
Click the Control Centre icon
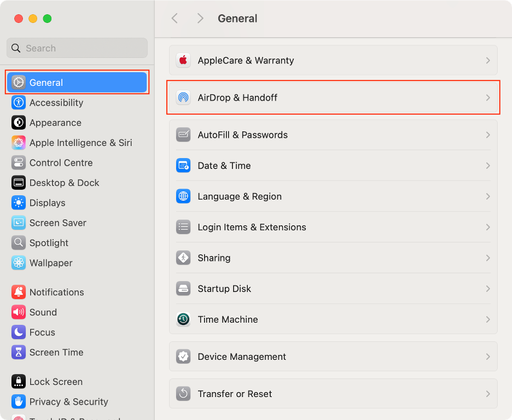click(x=19, y=162)
